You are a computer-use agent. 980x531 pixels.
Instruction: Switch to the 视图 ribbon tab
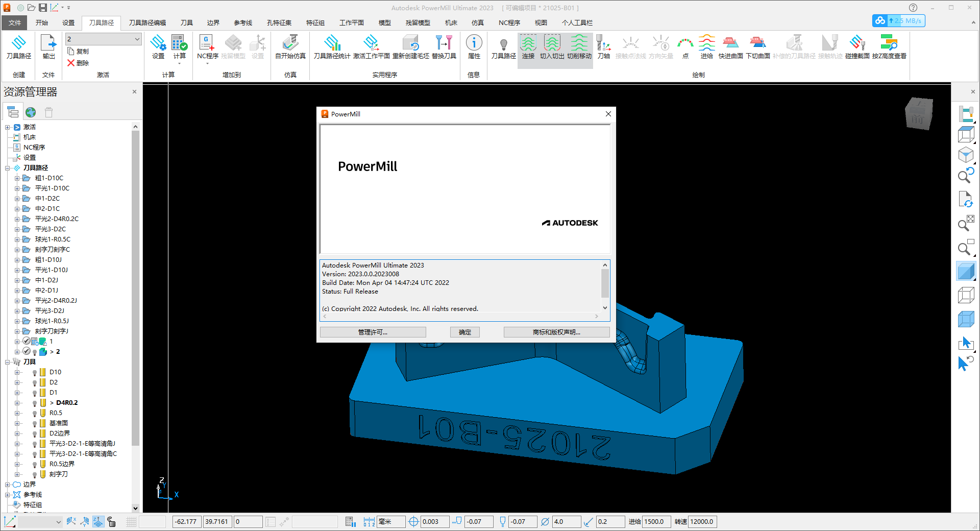[x=541, y=22]
